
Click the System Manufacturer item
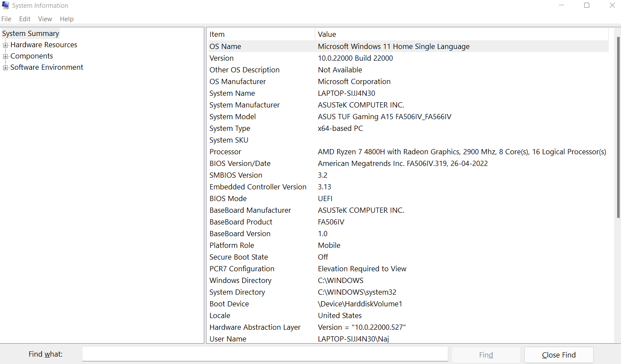pos(245,105)
